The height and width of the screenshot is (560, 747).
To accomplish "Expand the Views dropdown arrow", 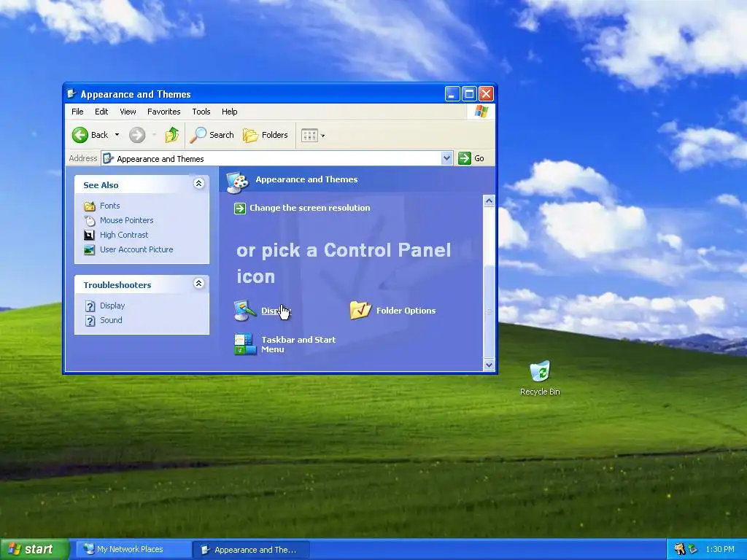I will pyautogui.click(x=323, y=136).
